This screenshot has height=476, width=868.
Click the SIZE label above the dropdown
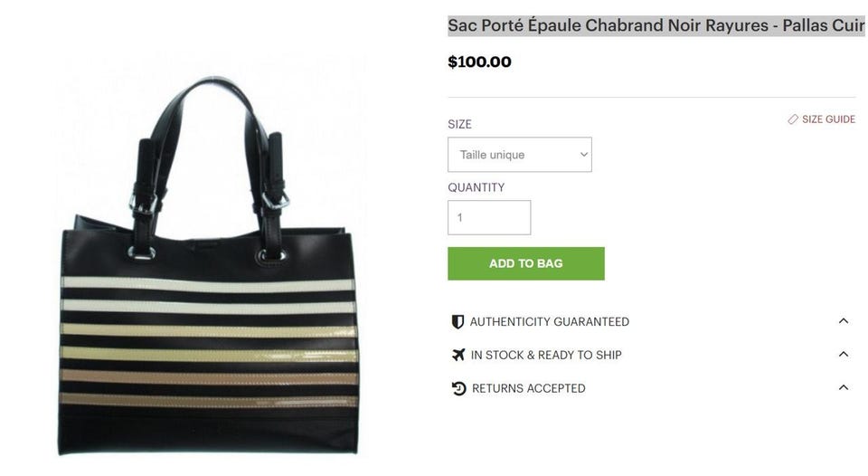459,124
